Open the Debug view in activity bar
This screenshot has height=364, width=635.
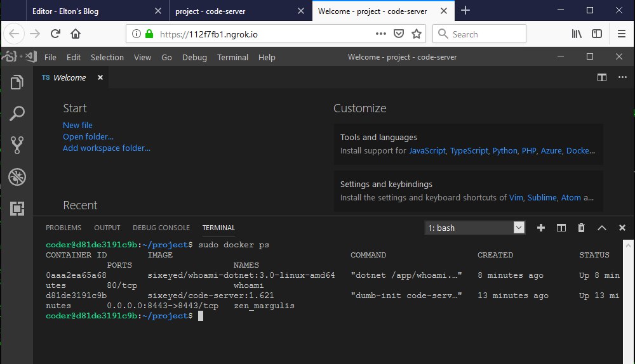pos(17,177)
